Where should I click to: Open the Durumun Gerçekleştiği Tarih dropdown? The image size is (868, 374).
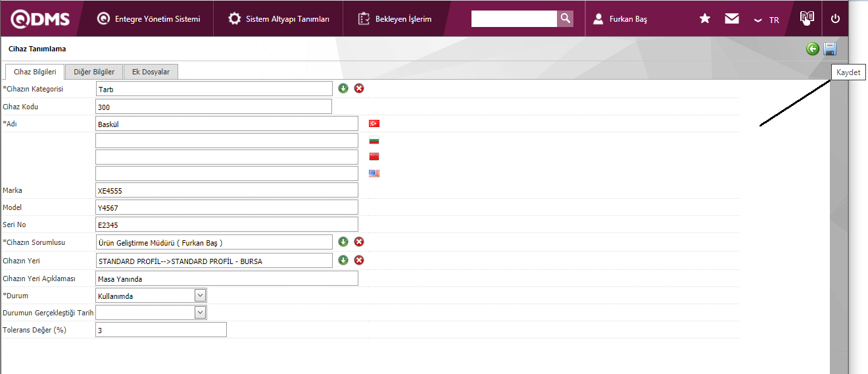pyautogui.click(x=151, y=313)
